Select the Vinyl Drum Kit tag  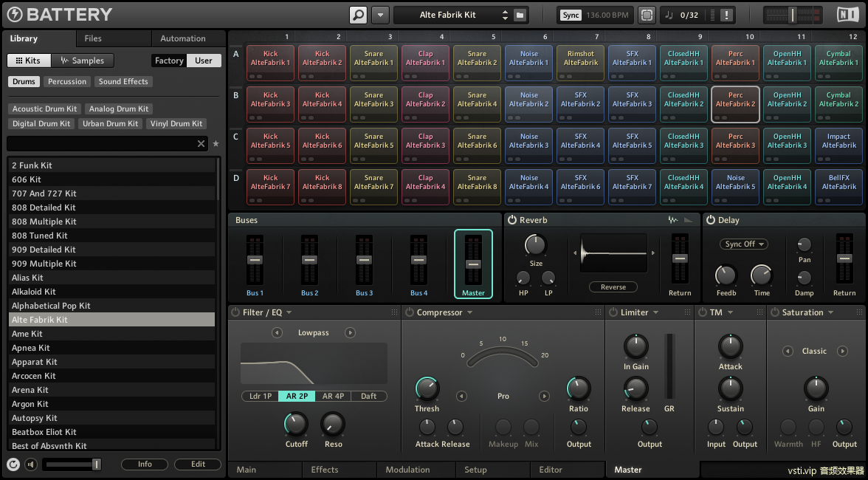click(x=176, y=123)
